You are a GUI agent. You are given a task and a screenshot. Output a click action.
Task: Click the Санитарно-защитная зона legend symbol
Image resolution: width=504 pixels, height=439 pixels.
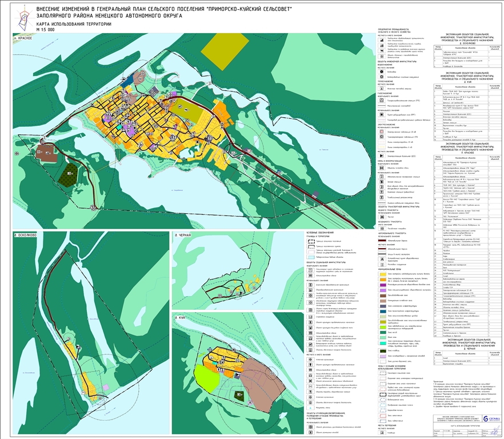[x=382, y=373]
